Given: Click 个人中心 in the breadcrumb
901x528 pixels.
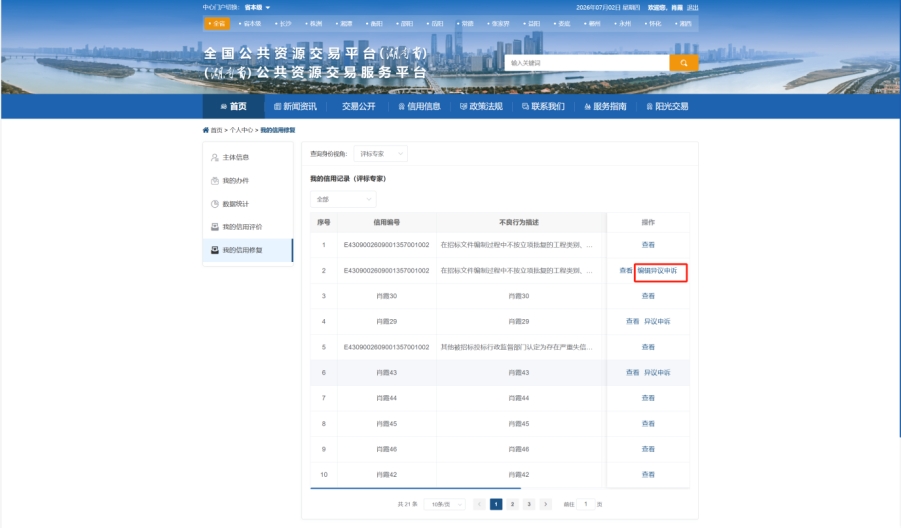Looking at the screenshot, I should point(241,130).
